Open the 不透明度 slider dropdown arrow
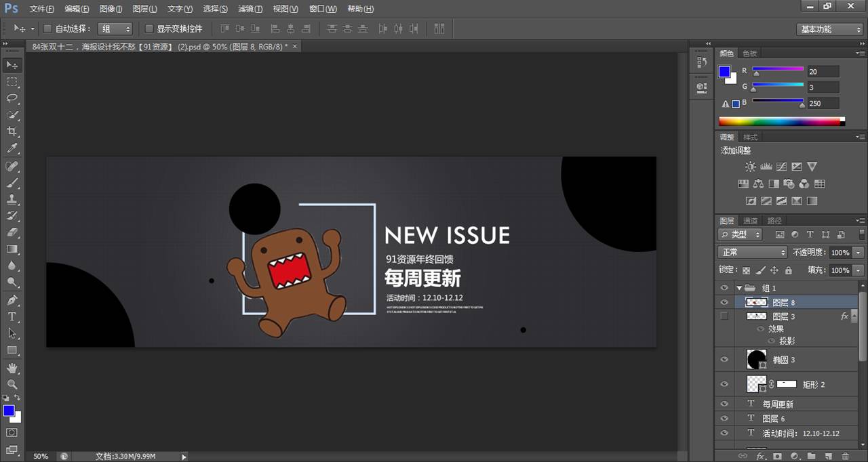Image resolution: width=868 pixels, height=462 pixels. (x=859, y=252)
